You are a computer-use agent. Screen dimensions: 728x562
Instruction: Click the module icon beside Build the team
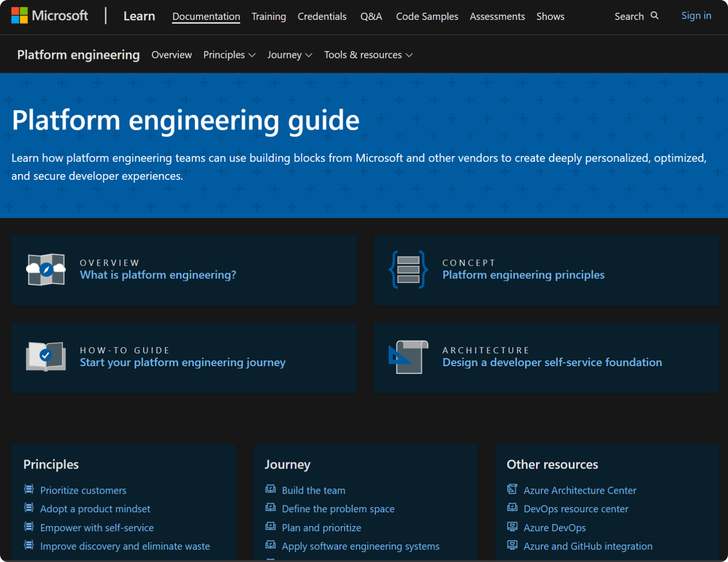[x=271, y=489]
